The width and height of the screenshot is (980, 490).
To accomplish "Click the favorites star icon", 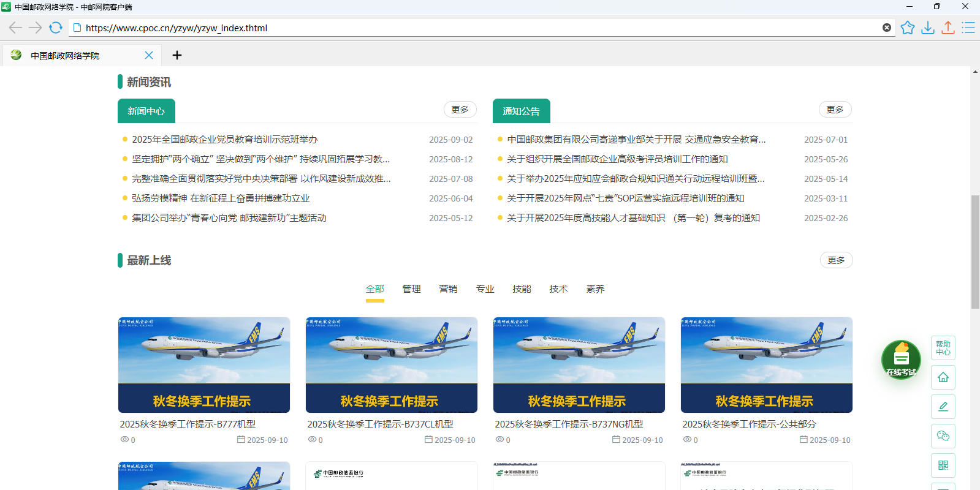I will click(908, 28).
